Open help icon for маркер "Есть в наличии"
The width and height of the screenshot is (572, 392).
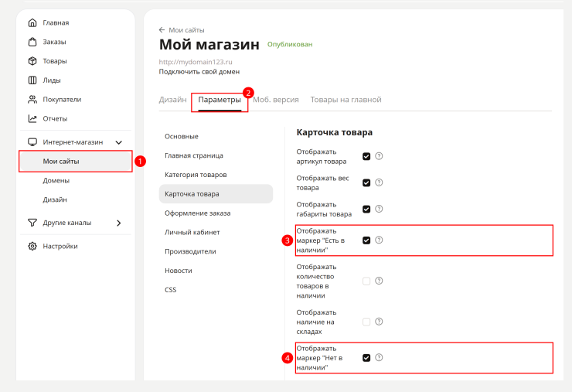(379, 240)
